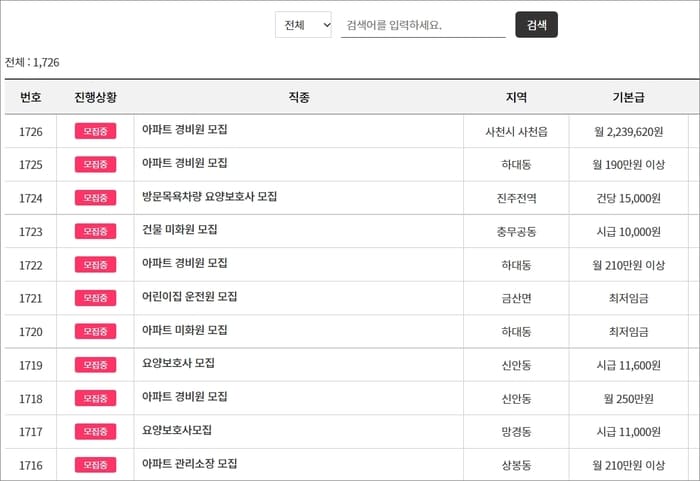Click the 진행상황 column header

click(96, 97)
